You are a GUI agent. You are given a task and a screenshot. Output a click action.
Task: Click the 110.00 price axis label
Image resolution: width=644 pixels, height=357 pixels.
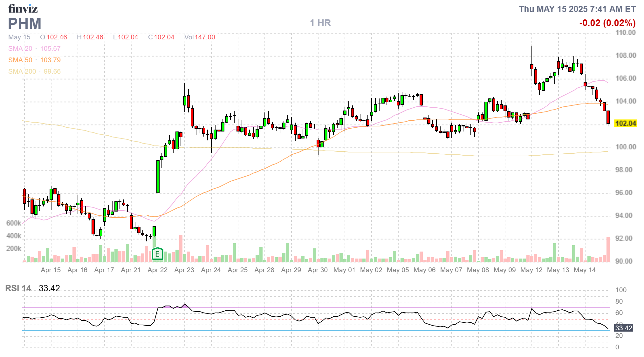(625, 33)
